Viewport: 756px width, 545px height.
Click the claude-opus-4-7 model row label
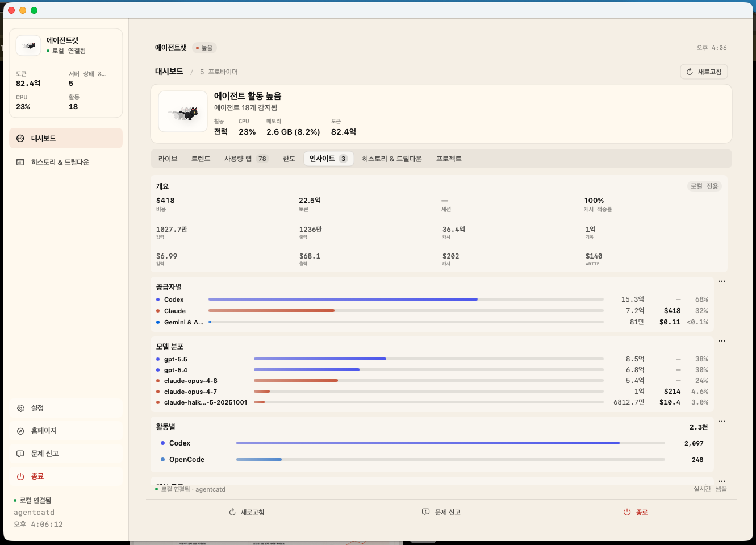click(190, 392)
